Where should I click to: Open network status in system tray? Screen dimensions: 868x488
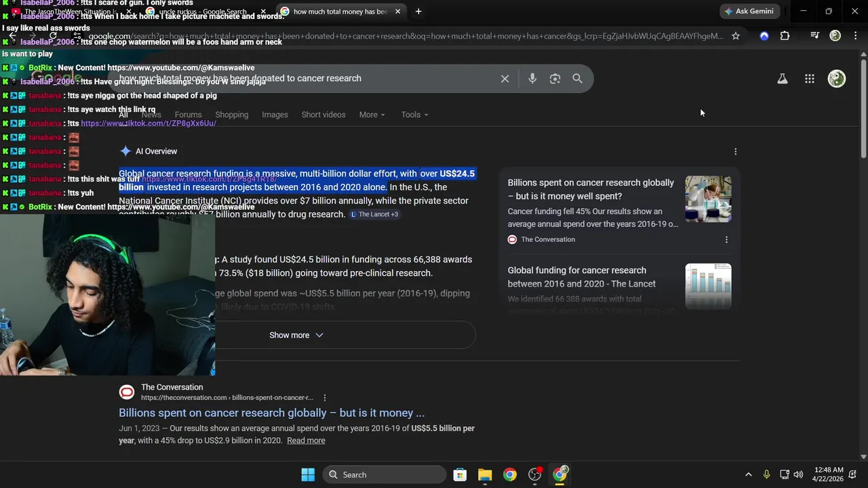point(784,474)
